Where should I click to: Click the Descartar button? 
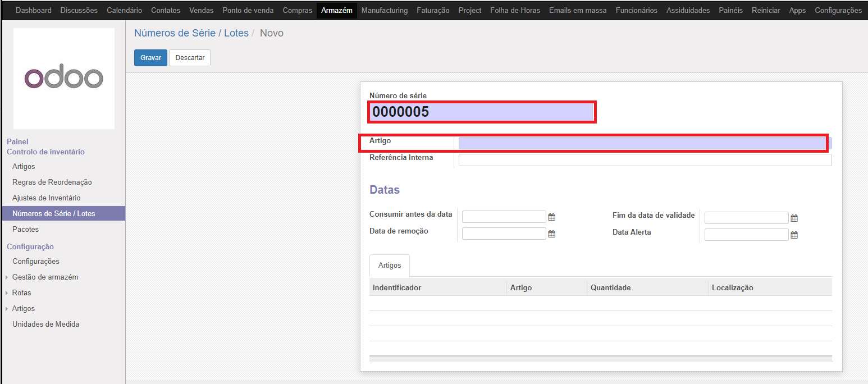point(190,58)
